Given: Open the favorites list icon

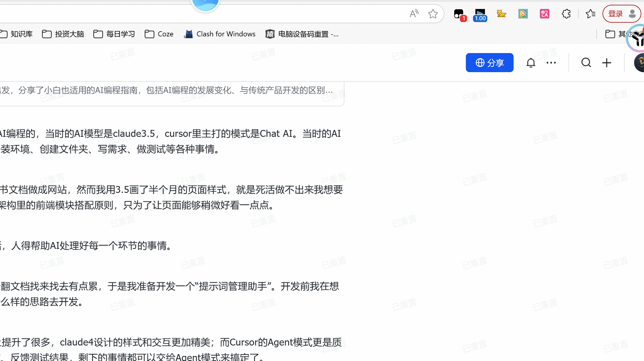Looking at the screenshot, I should [x=590, y=14].
